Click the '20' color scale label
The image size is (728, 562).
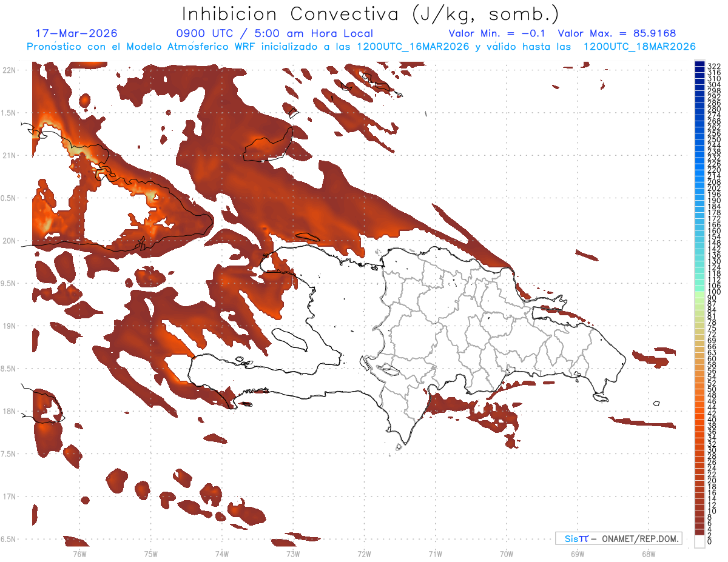point(712,480)
